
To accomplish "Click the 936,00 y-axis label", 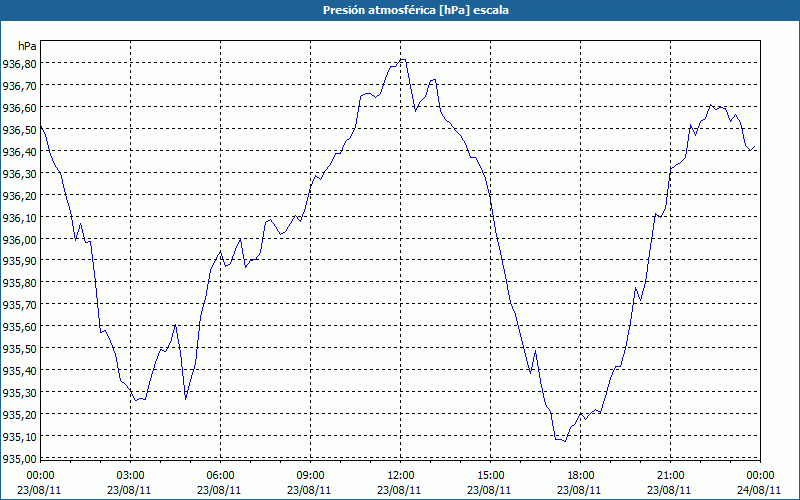I will (x=19, y=239).
